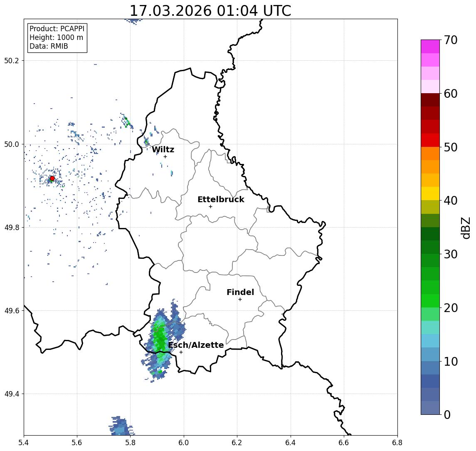Click the Findel station label
This screenshot has width=476, height=451.
pos(240,292)
